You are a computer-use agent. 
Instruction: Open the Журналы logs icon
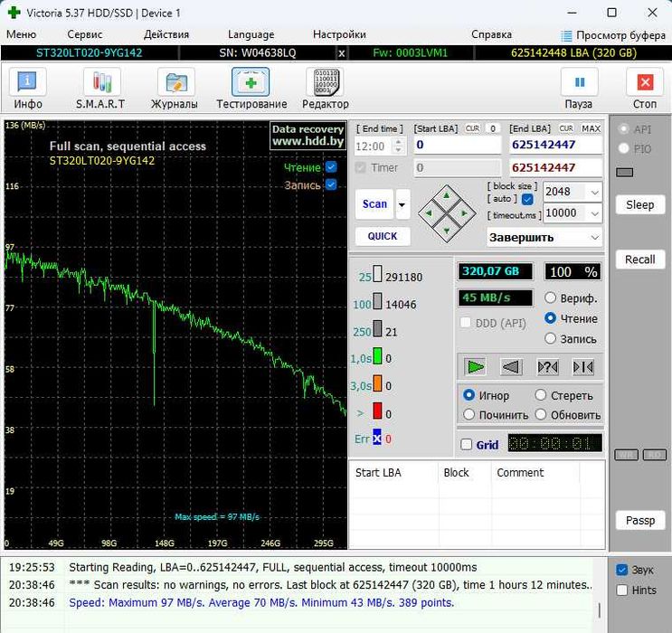pos(175,89)
